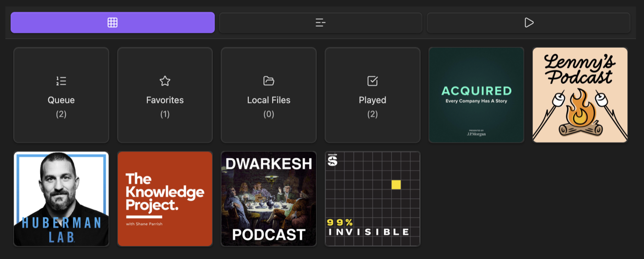Open the Huberman Lab podcast
The image size is (644, 259).
click(61, 199)
